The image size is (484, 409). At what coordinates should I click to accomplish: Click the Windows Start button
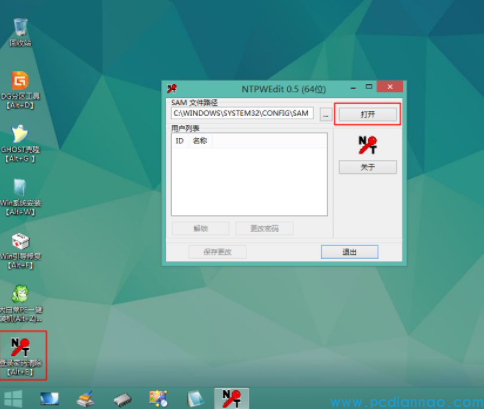13,399
